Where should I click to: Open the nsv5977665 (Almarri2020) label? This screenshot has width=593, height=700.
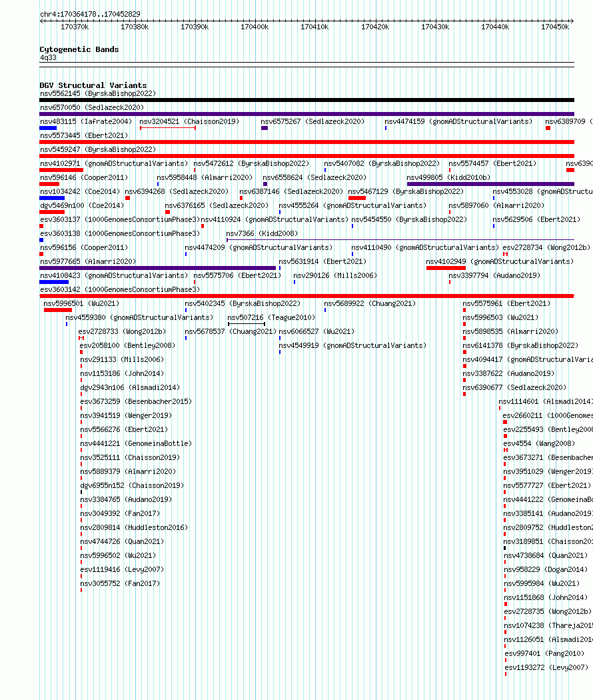tap(88, 261)
